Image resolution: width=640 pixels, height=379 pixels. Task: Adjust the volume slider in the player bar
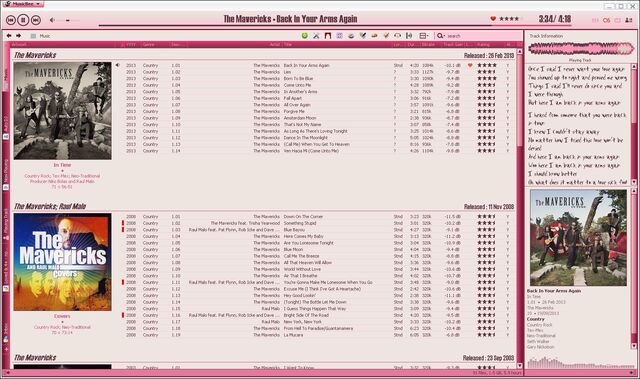pyautogui.click(x=68, y=20)
